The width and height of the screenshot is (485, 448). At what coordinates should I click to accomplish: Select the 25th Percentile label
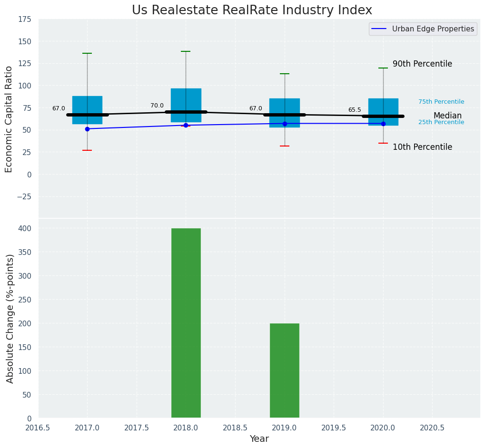point(441,122)
